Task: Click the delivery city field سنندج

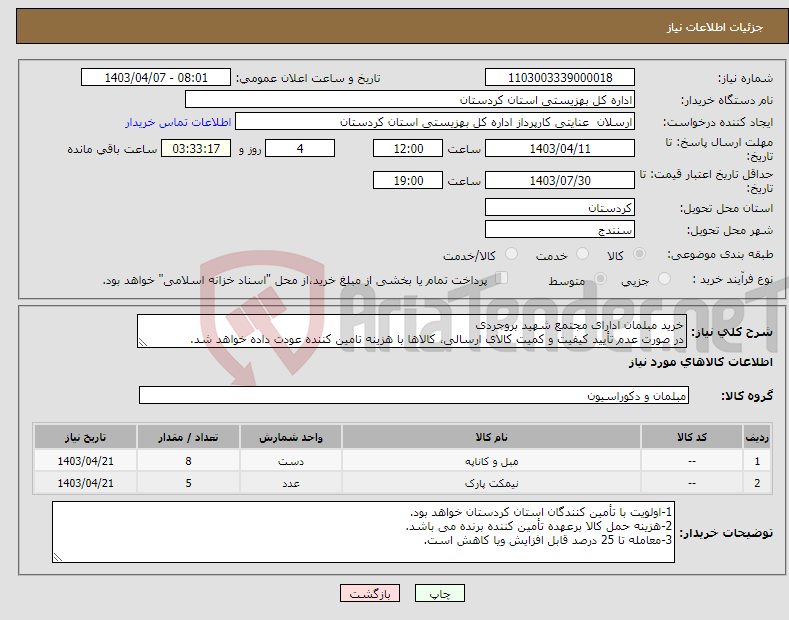Action: [560, 229]
